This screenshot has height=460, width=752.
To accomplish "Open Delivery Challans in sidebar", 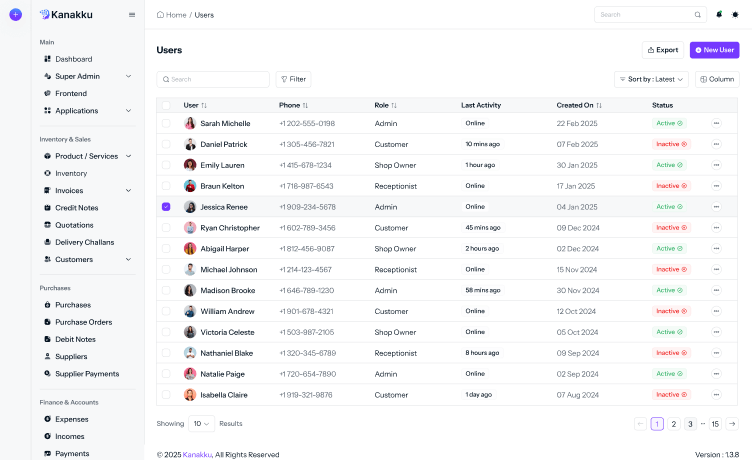I will click(84, 243).
